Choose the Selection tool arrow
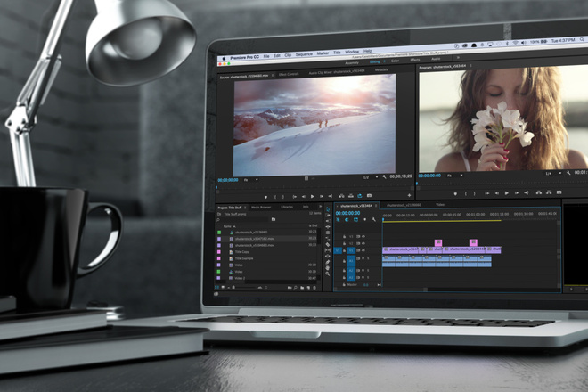This screenshot has width=588, height=392. (x=328, y=209)
